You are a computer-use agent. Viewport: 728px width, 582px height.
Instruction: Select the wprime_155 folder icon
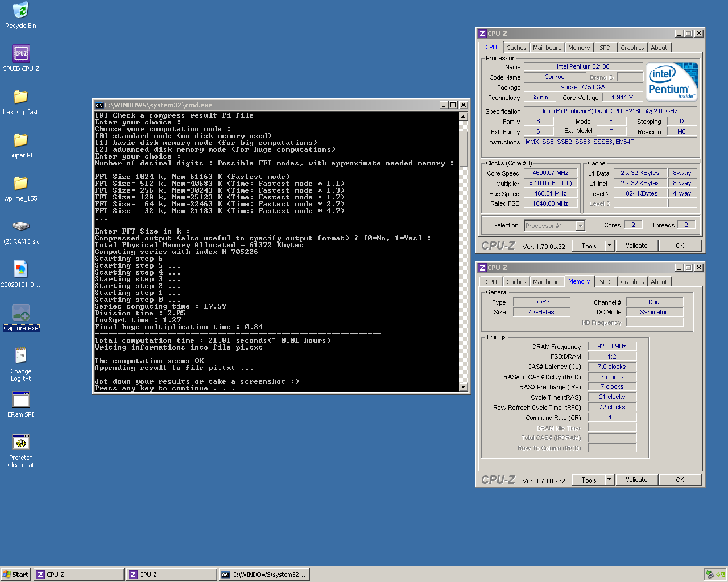[x=20, y=188]
